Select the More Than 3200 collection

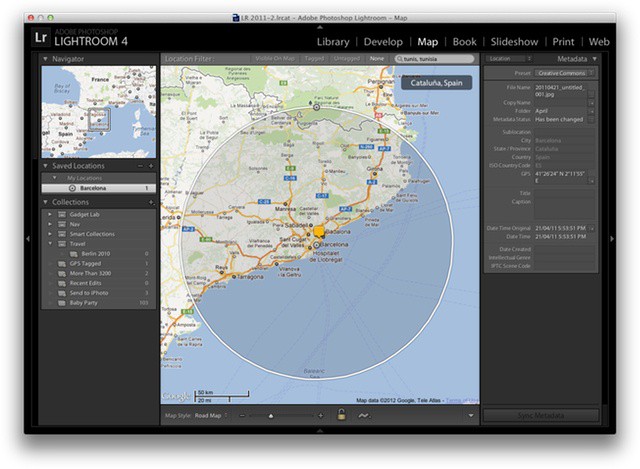(x=90, y=273)
